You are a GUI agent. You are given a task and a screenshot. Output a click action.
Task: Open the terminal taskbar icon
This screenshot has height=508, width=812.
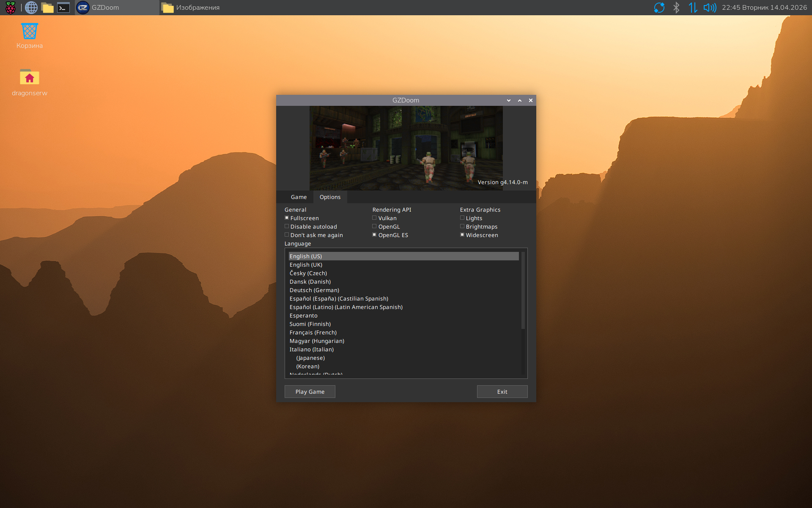click(63, 8)
